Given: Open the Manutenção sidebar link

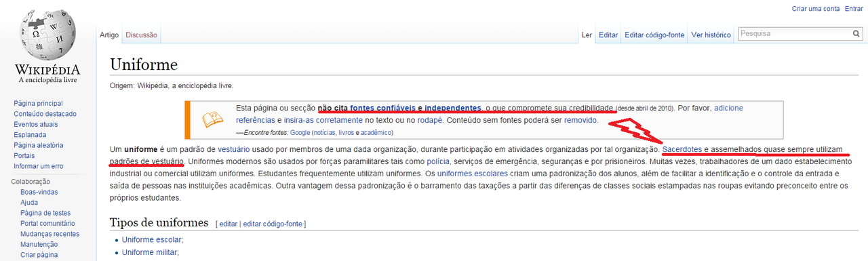Looking at the screenshot, I should pyautogui.click(x=39, y=244).
